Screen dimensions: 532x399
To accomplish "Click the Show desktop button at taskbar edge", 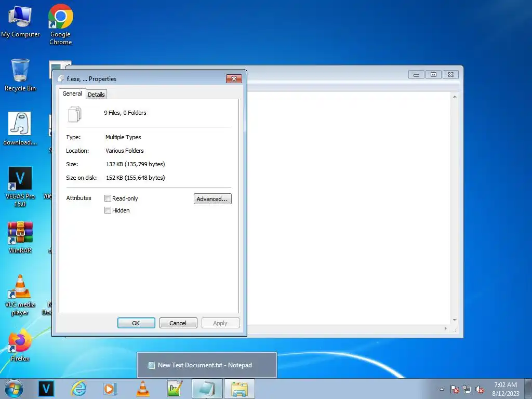I will coord(528,389).
